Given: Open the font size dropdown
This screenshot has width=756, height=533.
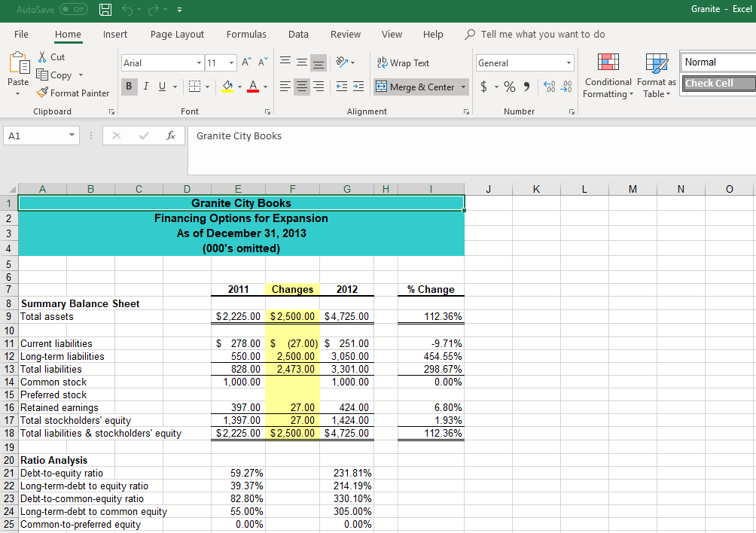Looking at the screenshot, I should coord(231,62).
